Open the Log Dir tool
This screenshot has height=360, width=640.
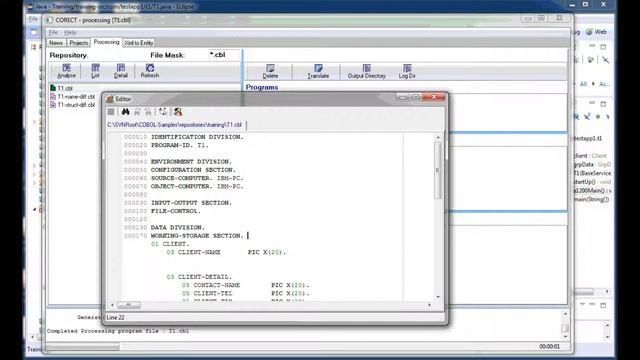407,71
